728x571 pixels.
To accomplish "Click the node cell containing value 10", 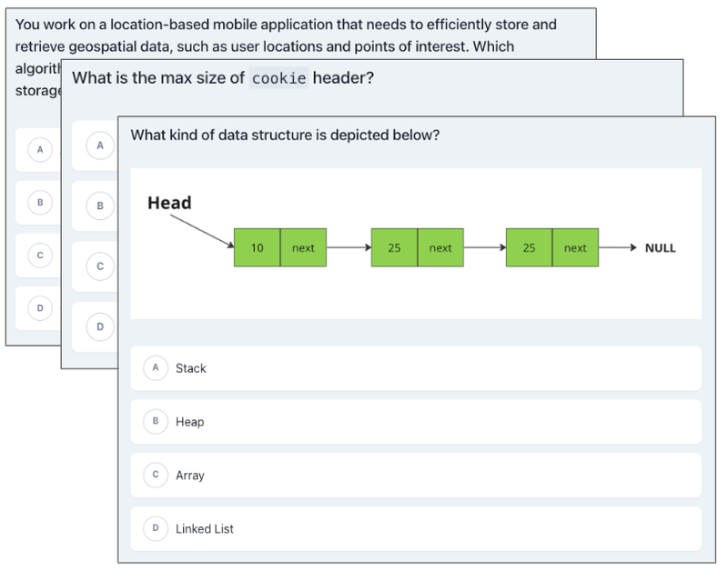I will 258,247.
